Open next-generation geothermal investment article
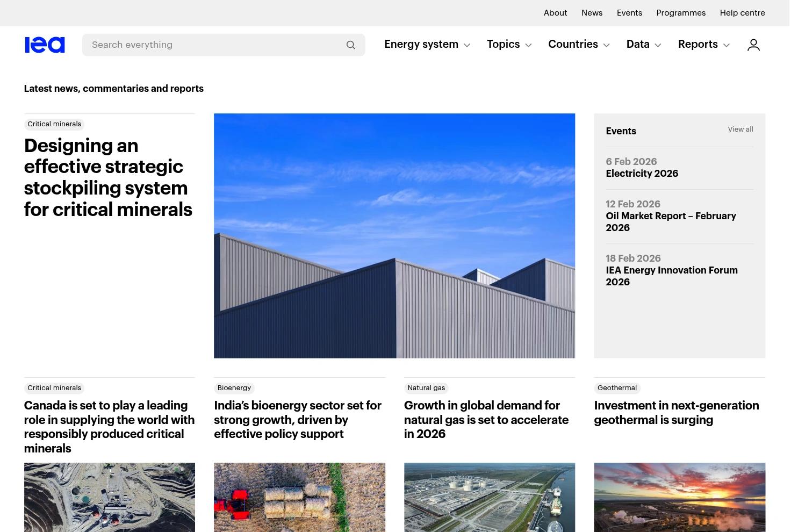 coord(677,413)
